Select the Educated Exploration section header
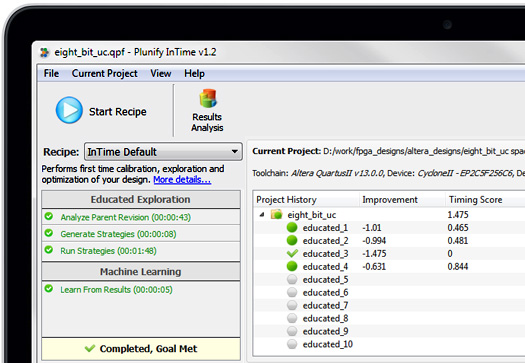 141,199
